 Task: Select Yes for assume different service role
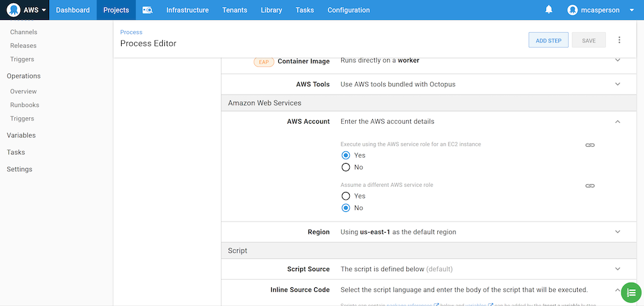(x=346, y=196)
